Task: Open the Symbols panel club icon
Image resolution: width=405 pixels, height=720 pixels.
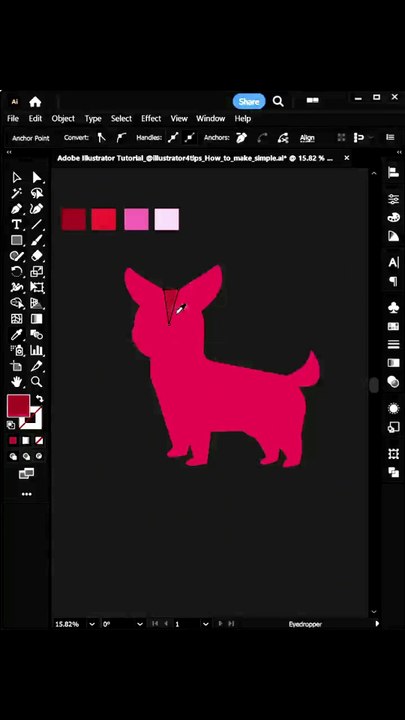Action: [394, 308]
